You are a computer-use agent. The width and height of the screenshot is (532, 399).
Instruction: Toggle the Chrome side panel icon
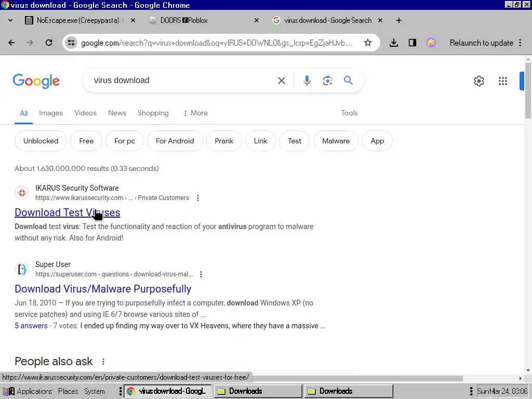pos(412,43)
